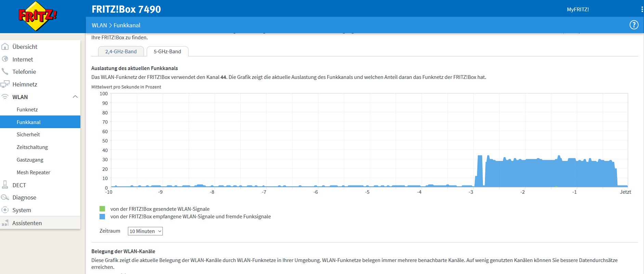Click the Internet globe icon
Screen dimensions: 644x274
(5, 59)
